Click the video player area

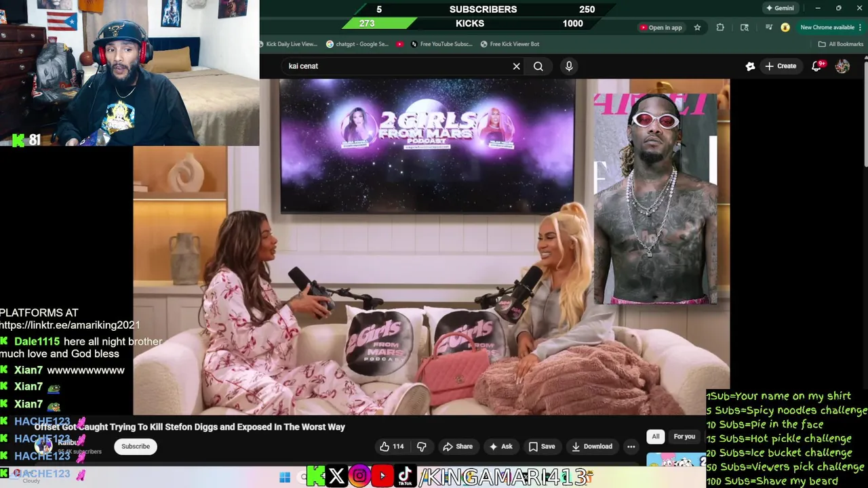[431, 247]
